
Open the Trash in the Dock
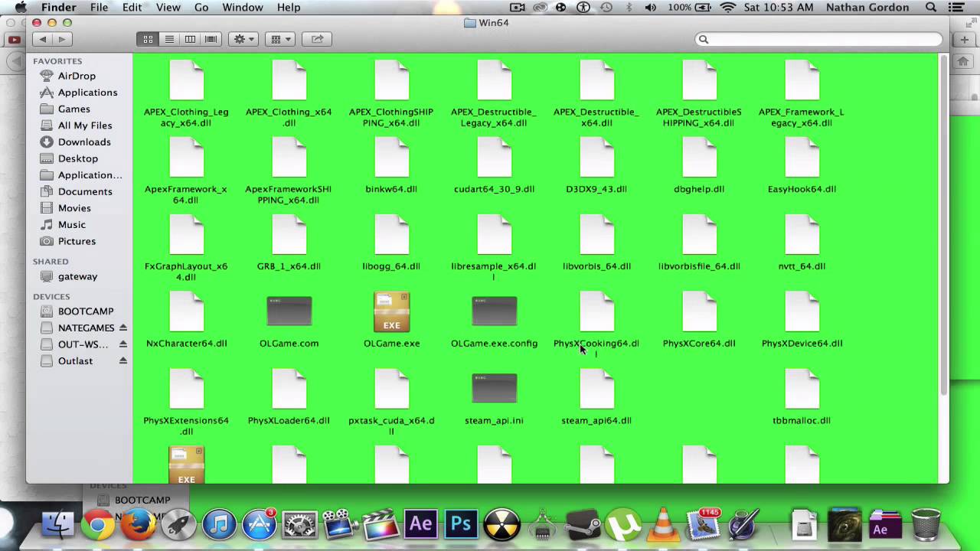coord(926,525)
